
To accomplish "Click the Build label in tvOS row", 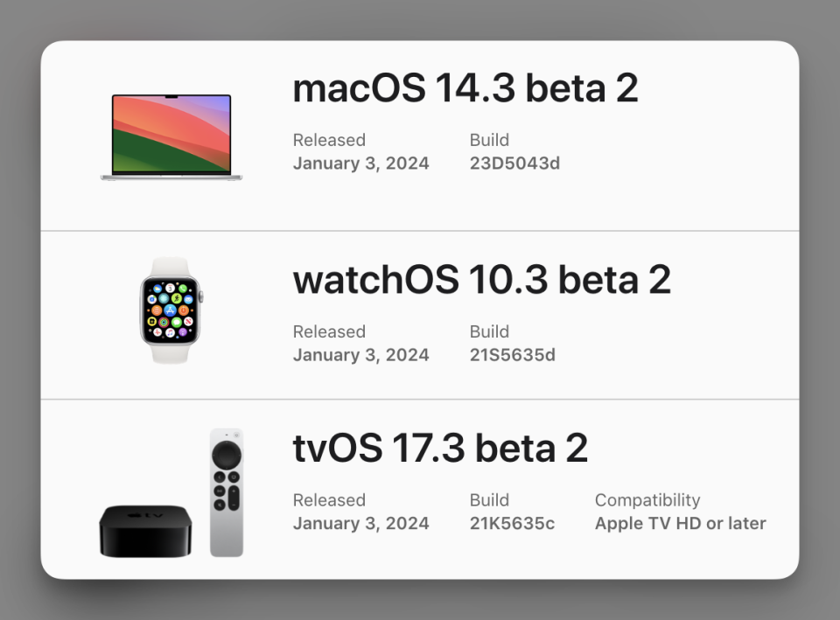I will click(x=490, y=500).
